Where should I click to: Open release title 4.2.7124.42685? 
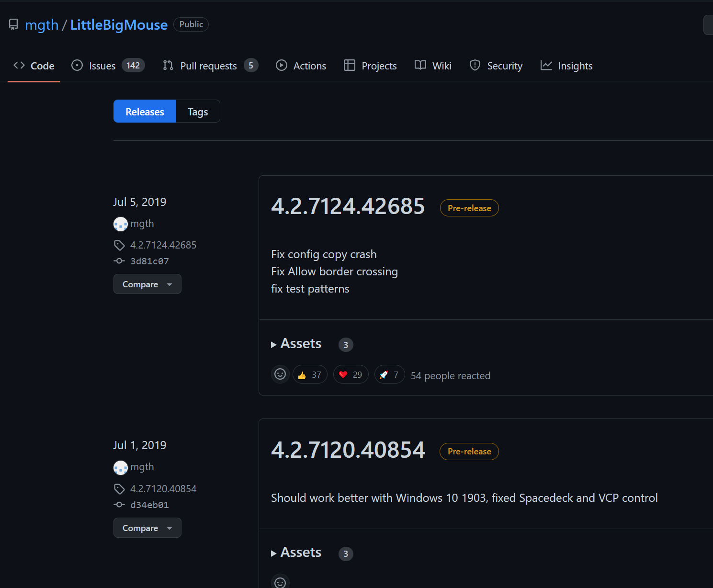point(348,206)
